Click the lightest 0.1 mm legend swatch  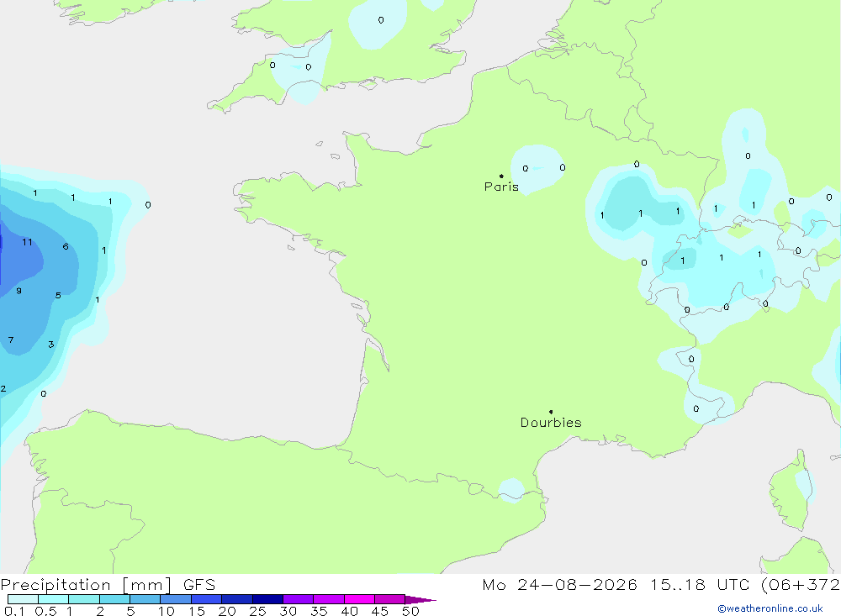[x=23, y=599]
